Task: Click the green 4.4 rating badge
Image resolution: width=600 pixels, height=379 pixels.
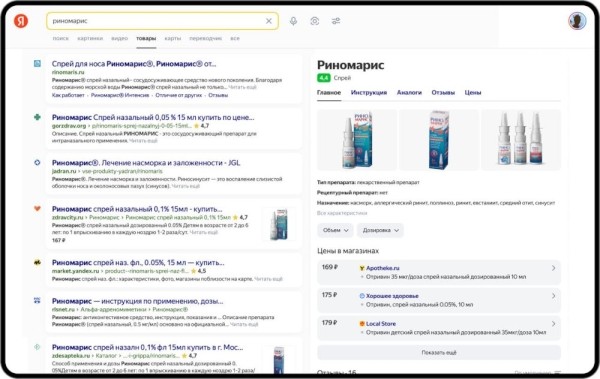Action: tap(324, 78)
